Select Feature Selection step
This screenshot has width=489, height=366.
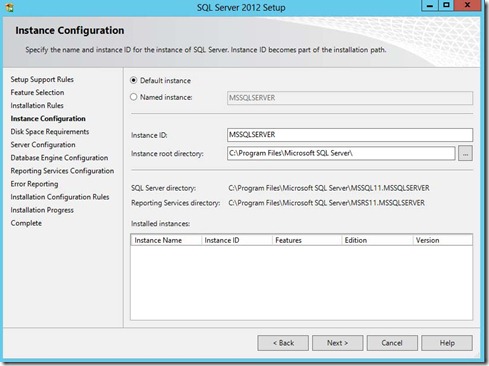click(x=37, y=92)
